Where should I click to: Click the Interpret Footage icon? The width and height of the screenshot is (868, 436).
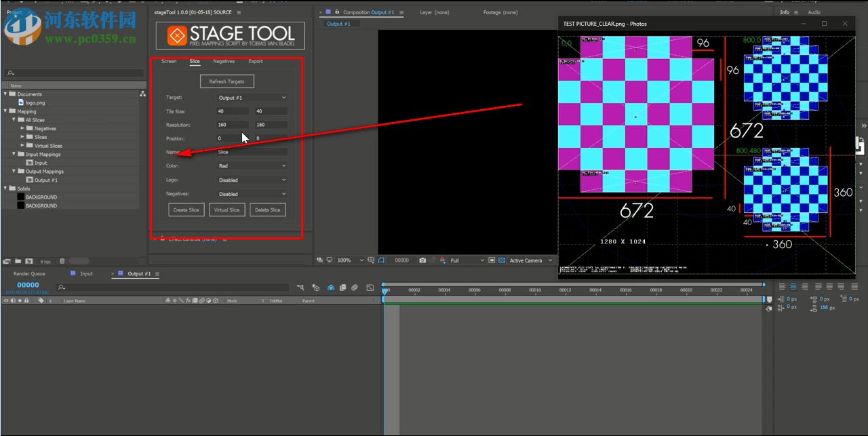7,261
